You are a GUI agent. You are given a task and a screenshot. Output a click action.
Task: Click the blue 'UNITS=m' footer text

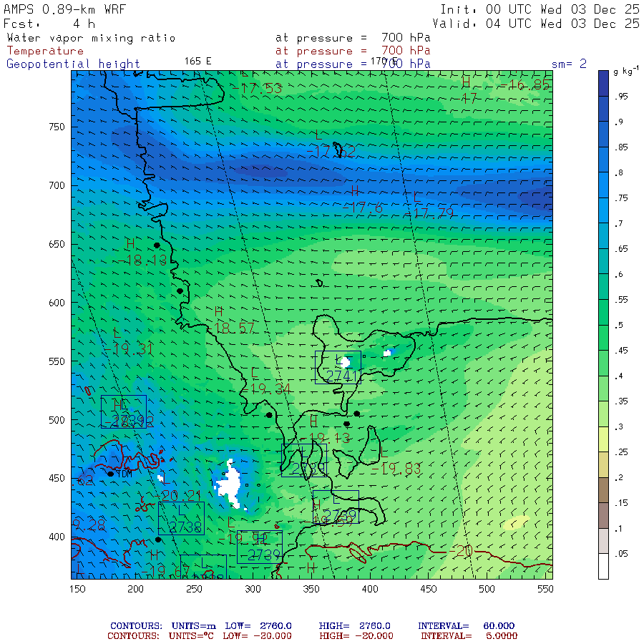193,626
